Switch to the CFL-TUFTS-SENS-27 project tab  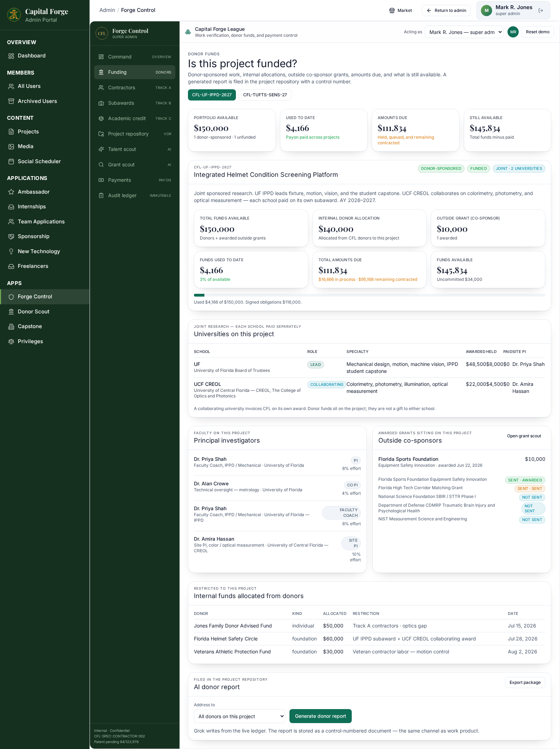click(265, 95)
